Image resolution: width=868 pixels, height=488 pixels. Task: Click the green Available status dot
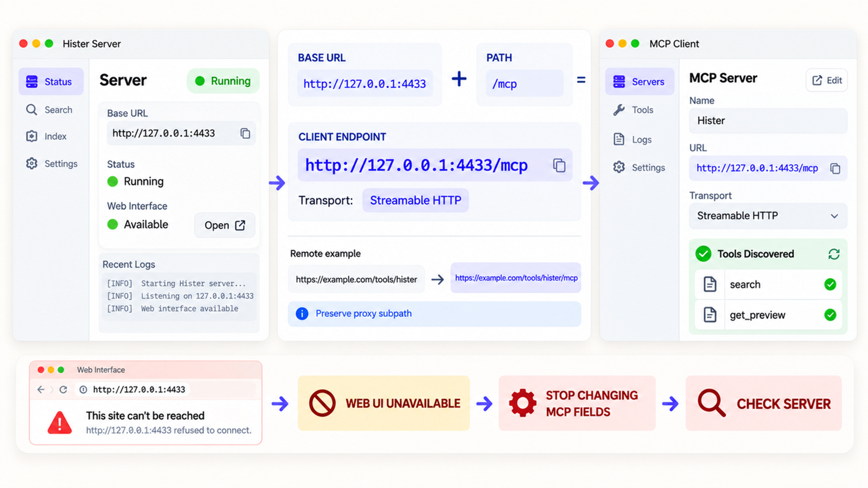pos(113,224)
